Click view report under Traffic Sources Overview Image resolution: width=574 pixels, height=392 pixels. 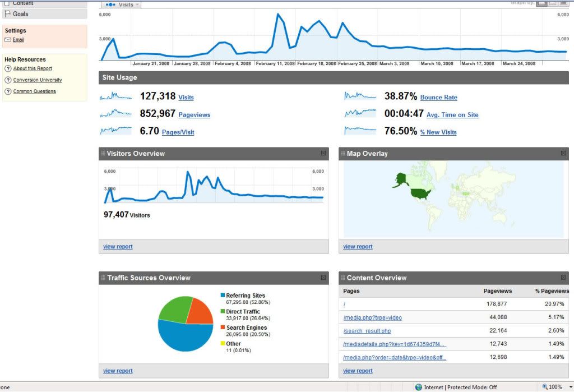tap(118, 371)
